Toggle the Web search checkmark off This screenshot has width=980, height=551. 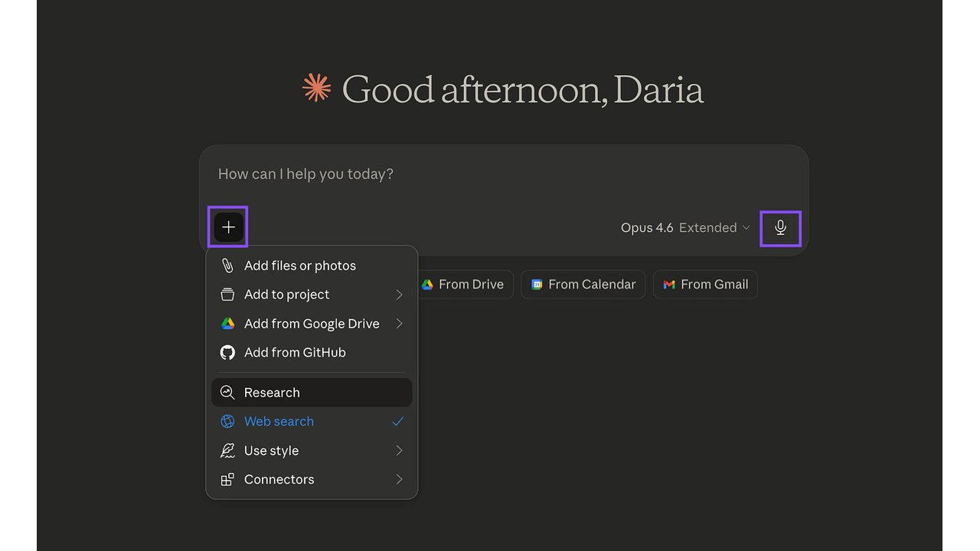click(397, 422)
